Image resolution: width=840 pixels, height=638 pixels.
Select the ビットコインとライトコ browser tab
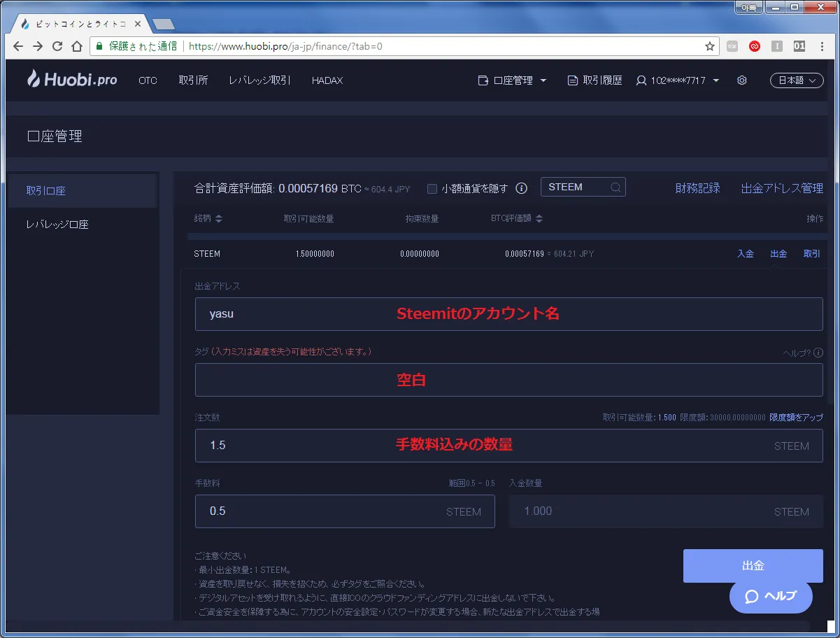[81, 24]
